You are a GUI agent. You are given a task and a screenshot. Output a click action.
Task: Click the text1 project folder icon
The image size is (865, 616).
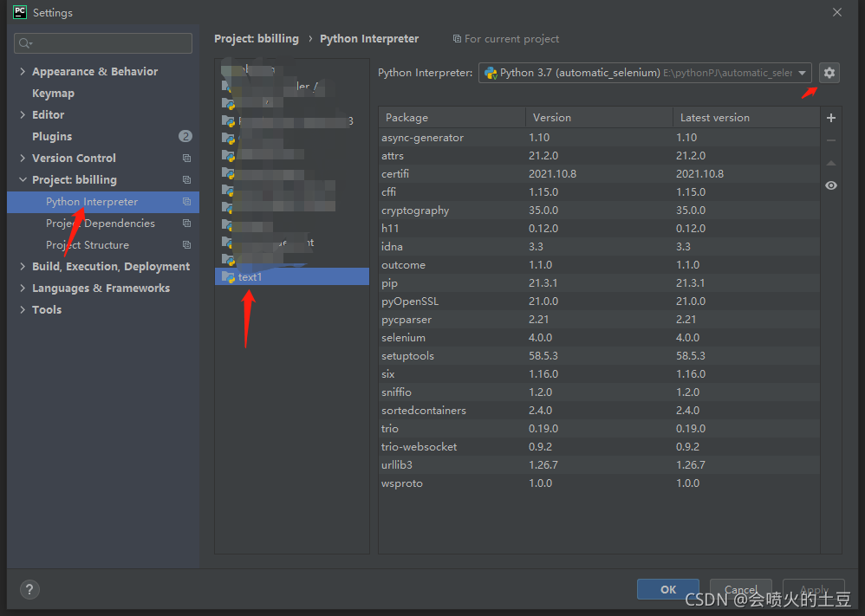pos(228,277)
